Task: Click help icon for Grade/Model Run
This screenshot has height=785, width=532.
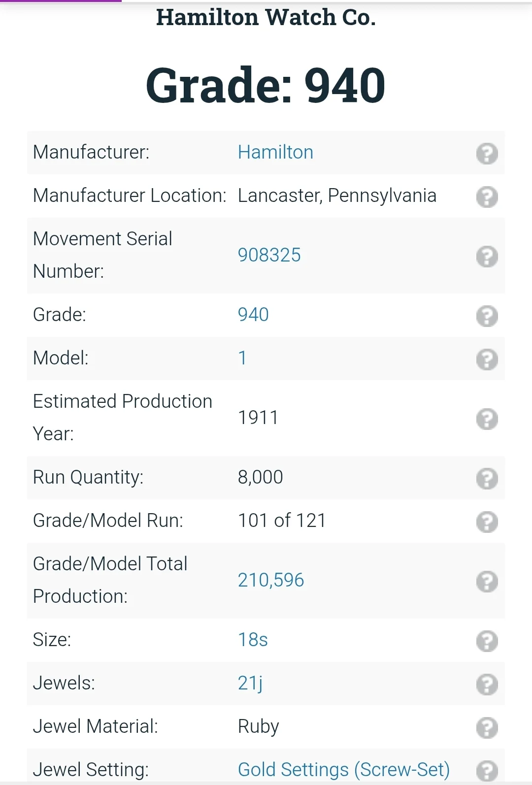Action: tap(487, 522)
